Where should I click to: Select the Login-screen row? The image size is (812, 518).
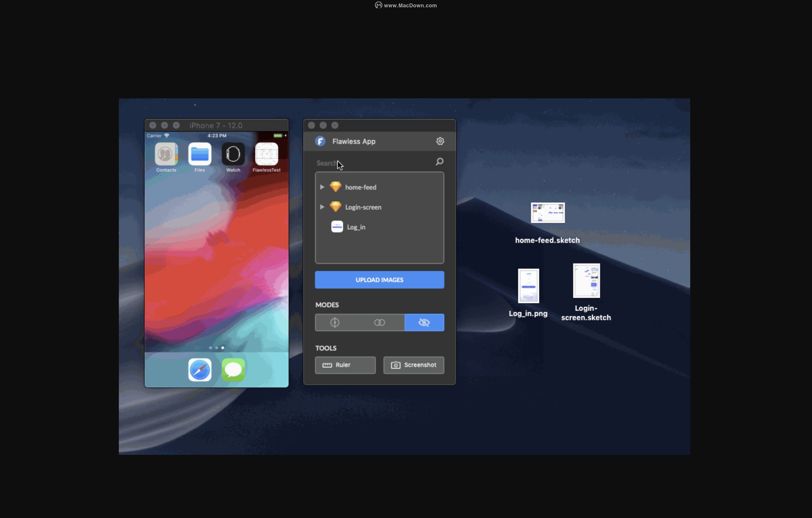[379, 207]
